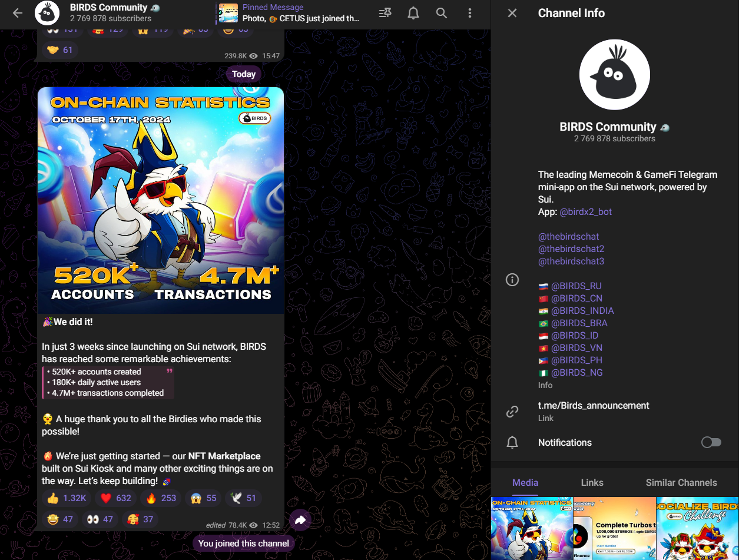Open the @BIRDS_CN channel link
The image size is (739, 560).
(577, 299)
